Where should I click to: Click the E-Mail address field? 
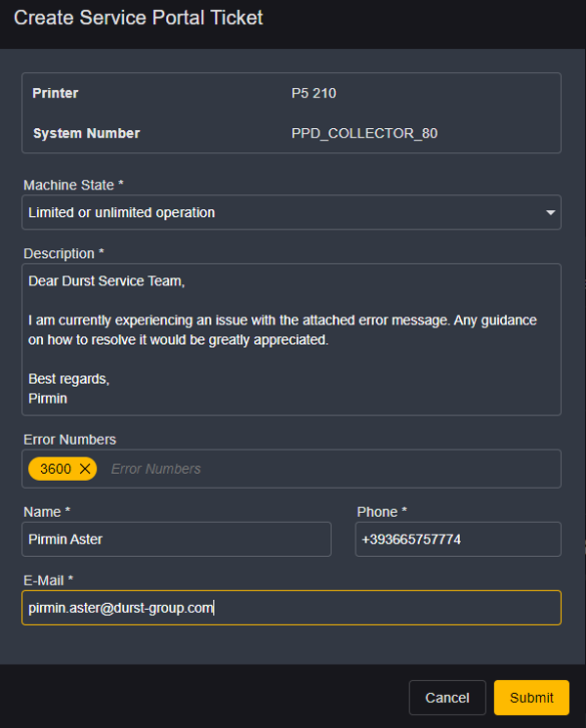point(291,608)
